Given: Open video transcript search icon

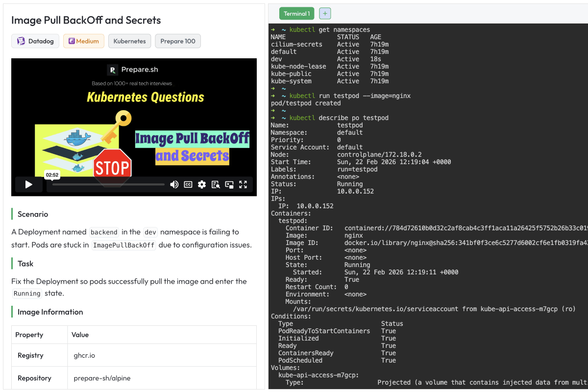Looking at the screenshot, I should [x=215, y=185].
